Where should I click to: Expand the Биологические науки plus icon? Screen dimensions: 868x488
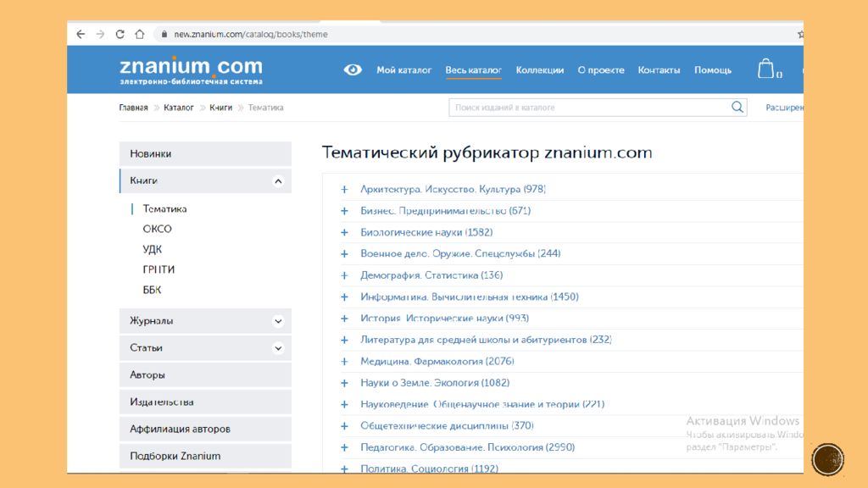click(344, 232)
